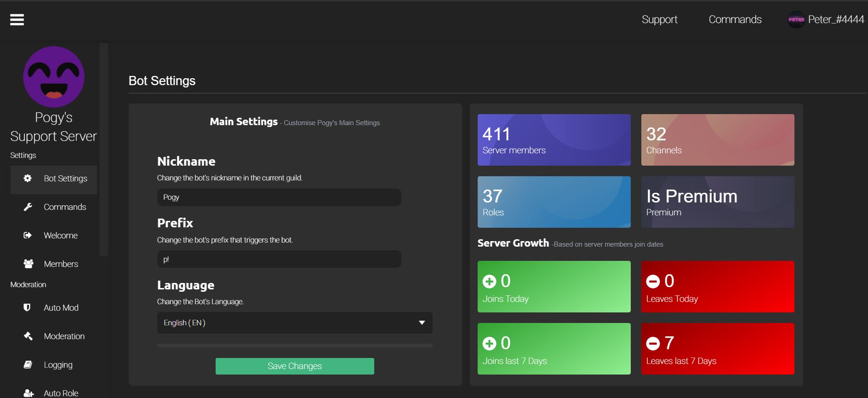Click the plus icon on Joins Today
The image size is (868, 398).
(489, 281)
